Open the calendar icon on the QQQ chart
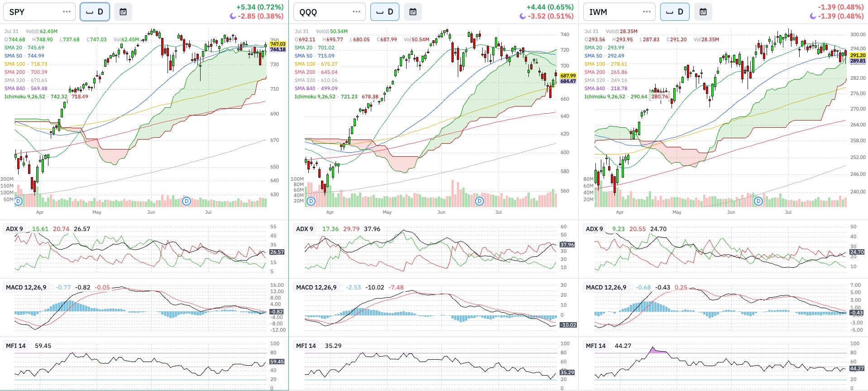 tap(413, 12)
